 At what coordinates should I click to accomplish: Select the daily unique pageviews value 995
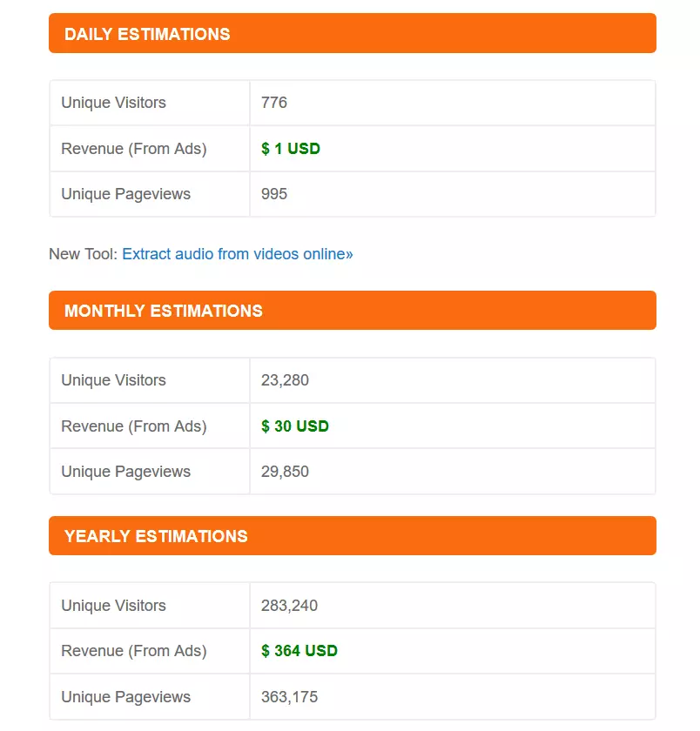274,194
